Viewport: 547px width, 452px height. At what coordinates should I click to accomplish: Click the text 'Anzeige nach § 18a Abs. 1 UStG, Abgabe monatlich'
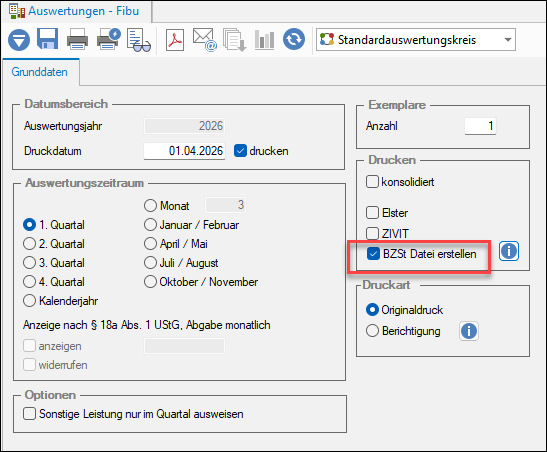[147, 325]
